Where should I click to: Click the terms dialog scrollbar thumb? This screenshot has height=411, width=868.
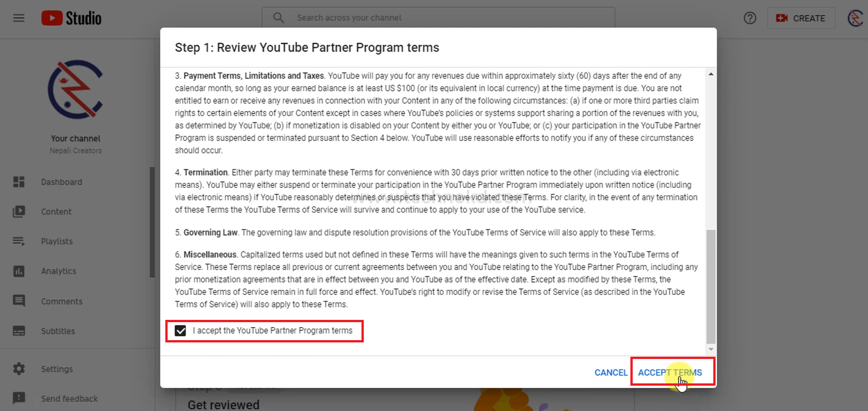coord(711,286)
